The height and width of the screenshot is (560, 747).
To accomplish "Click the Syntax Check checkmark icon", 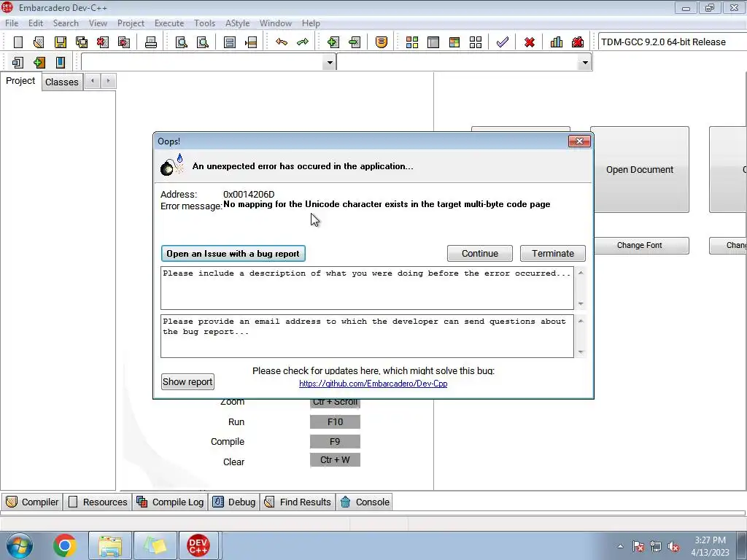I will pyautogui.click(x=502, y=42).
